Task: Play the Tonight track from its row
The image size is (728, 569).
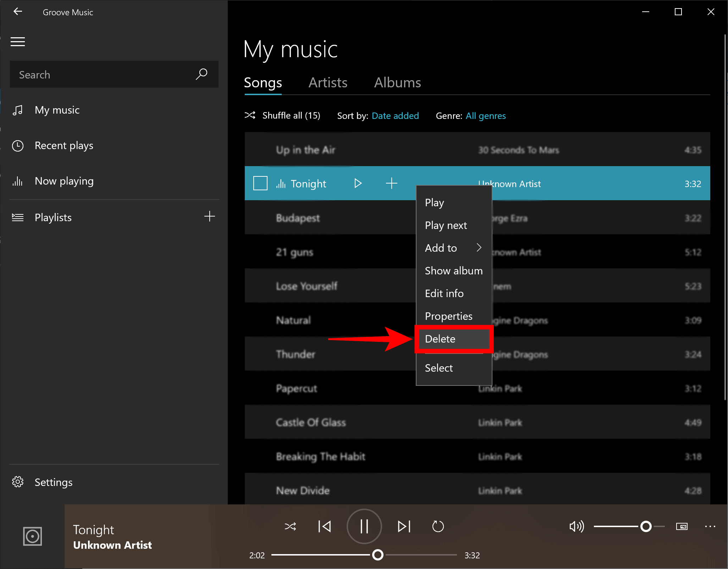Action: (358, 184)
